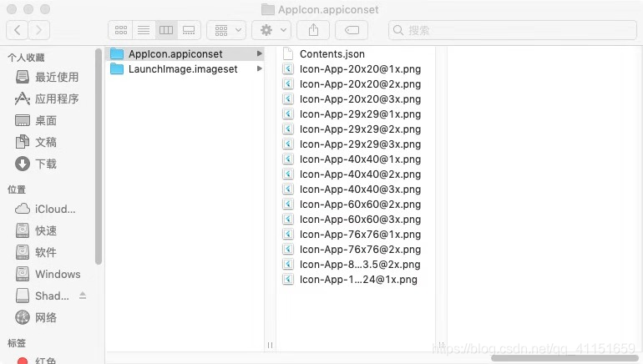The width and height of the screenshot is (643, 364).
Task: Open 网络 in the sidebar
Action: [x=36, y=317]
